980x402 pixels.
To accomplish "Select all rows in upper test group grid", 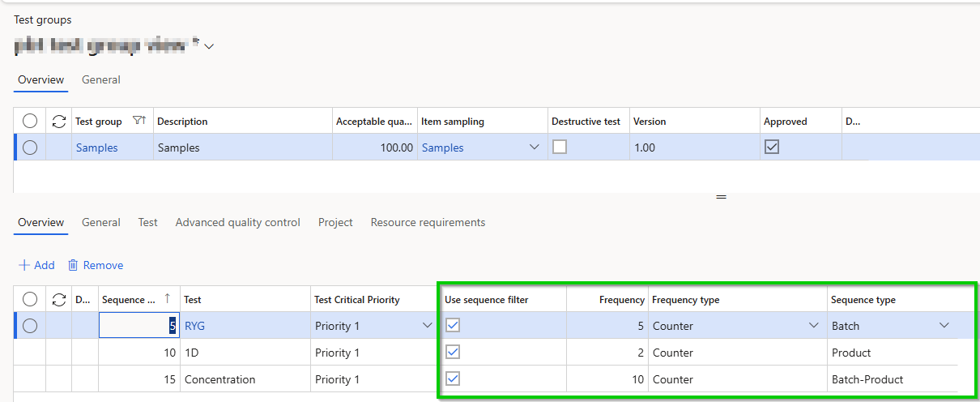I will tap(30, 122).
